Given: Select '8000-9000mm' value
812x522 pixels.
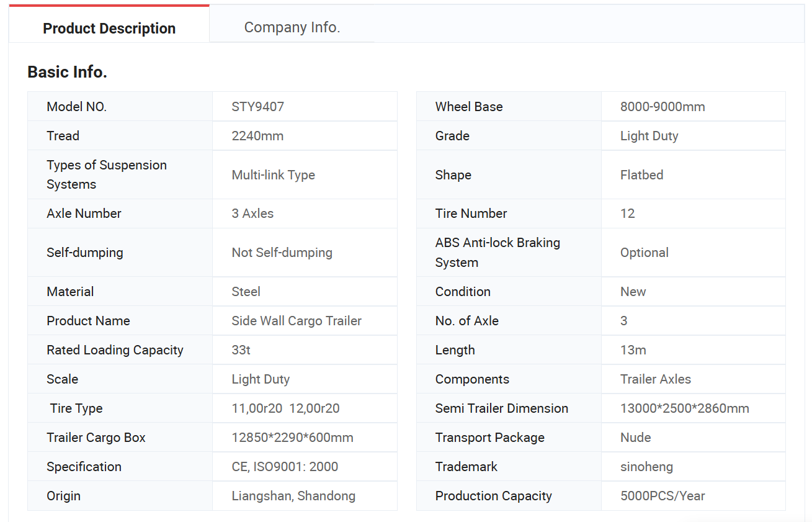Looking at the screenshot, I should (x=663, y=107).
